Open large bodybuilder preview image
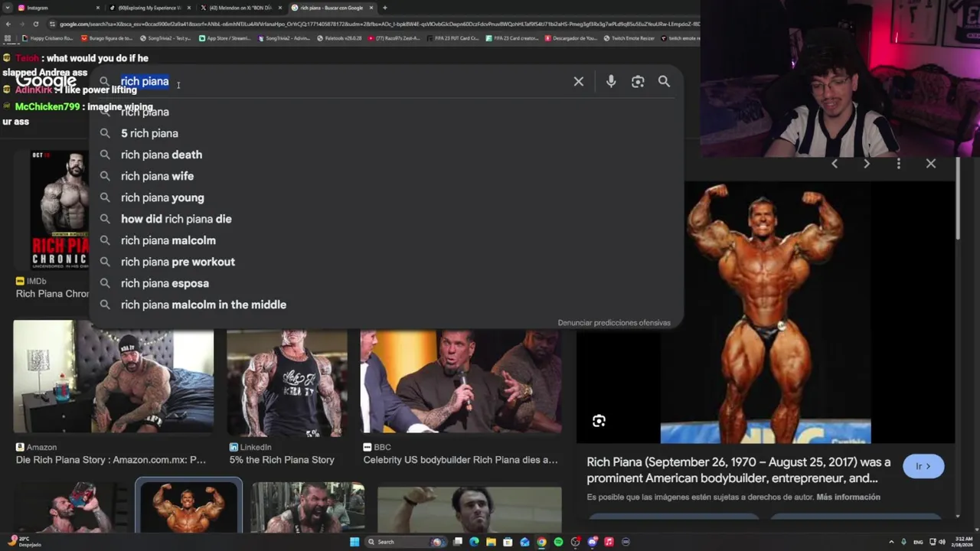980x551 pixels. (766, 312)
